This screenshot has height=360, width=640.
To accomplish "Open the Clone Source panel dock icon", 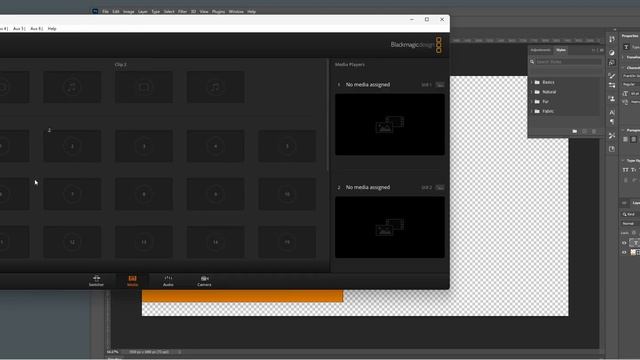I will (612, 98).
